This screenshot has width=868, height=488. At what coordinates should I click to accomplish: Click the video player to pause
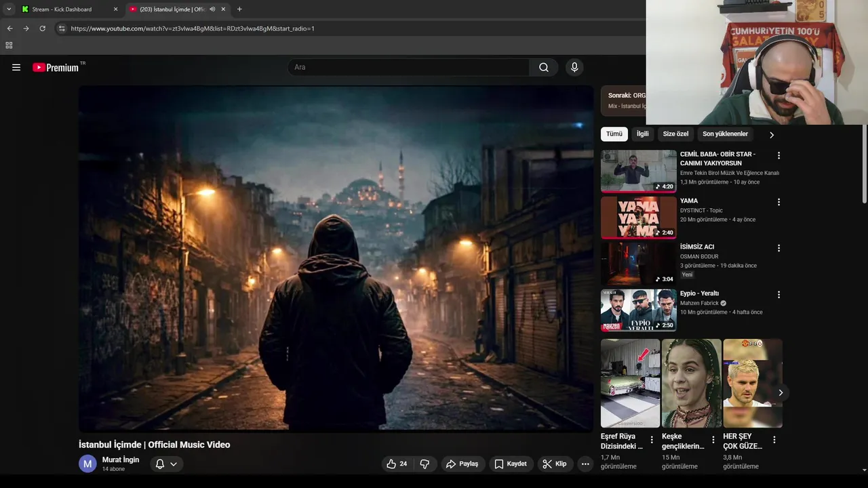click(336, 259)
